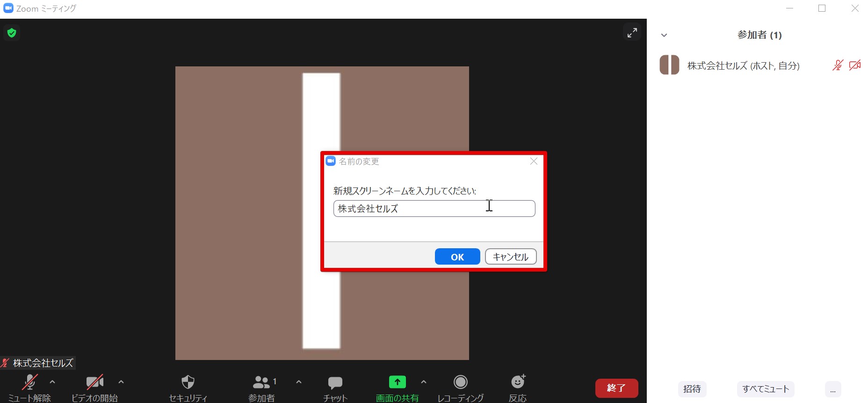Collapse the participants panel chevron
Image resolution: width=868 pixels, height=403 pixels.
(664, 35)
